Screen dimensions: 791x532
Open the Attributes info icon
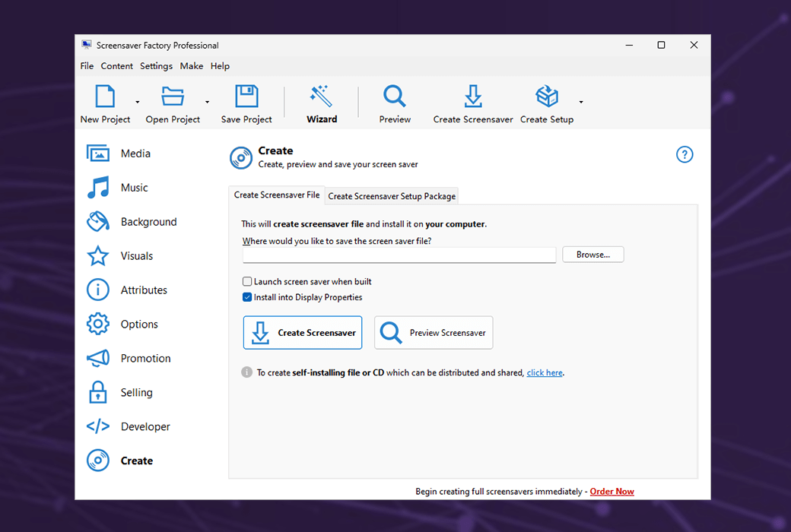point(98,290)
